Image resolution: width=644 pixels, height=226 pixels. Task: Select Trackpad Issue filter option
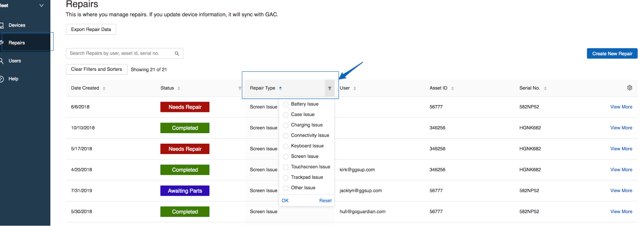(285, 177)
